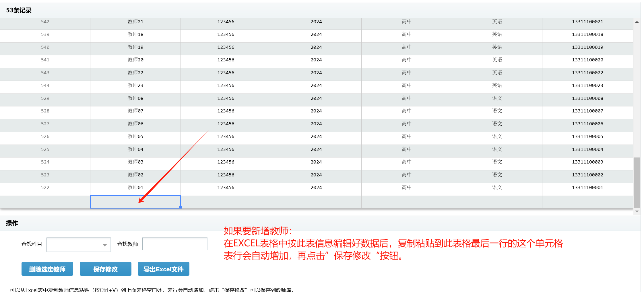Select the phone cell 13311100001
Image resolution: width=644 pixels, height=292 pixels.
pos(587,188)
